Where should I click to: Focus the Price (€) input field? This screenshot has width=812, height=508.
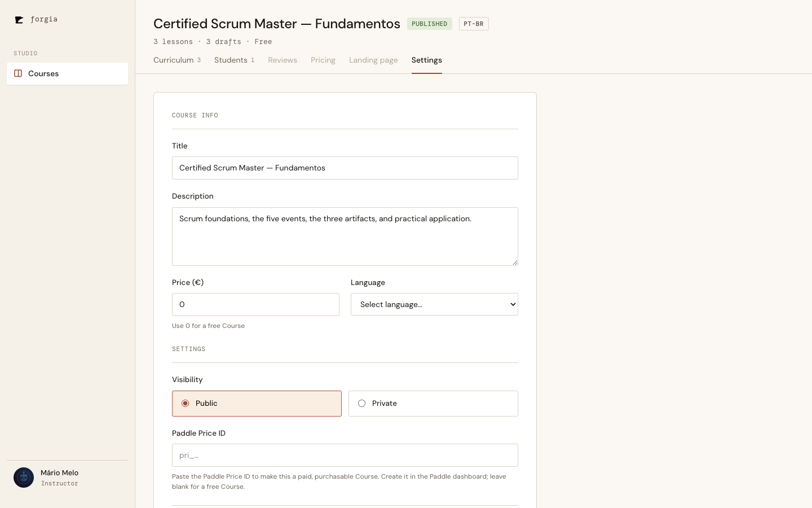[x=255, y=304]
